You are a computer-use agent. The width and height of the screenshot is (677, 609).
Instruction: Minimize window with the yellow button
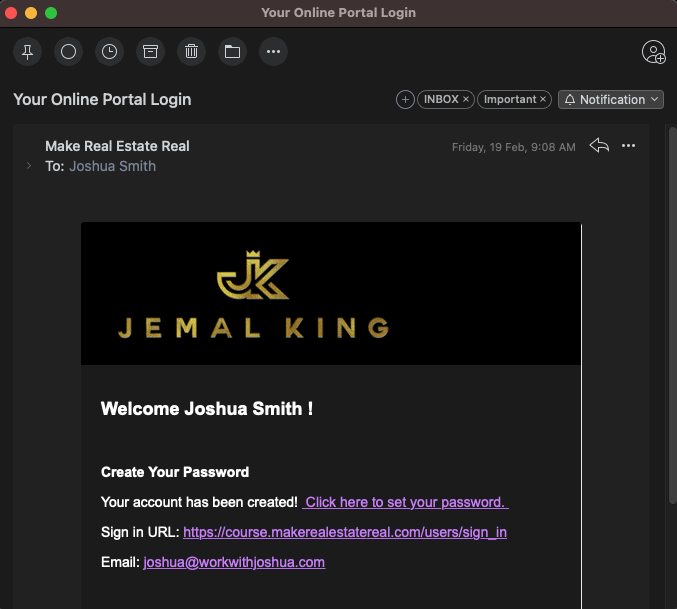(31, 13)
